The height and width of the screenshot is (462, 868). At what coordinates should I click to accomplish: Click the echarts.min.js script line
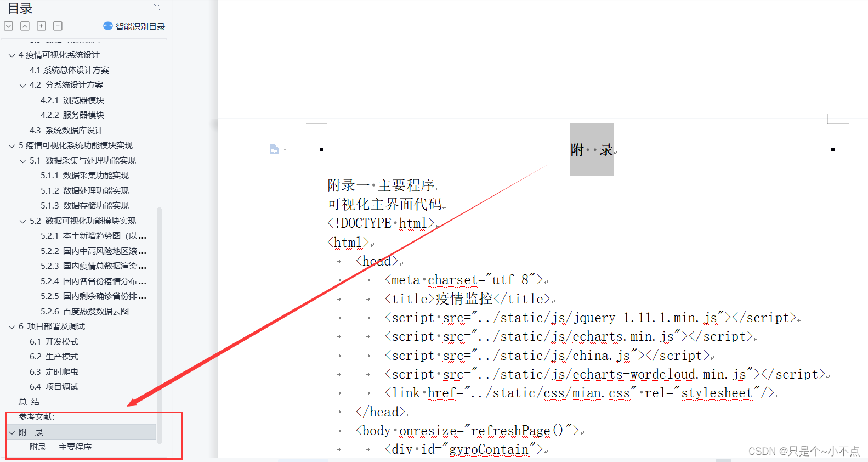[569, 336]
